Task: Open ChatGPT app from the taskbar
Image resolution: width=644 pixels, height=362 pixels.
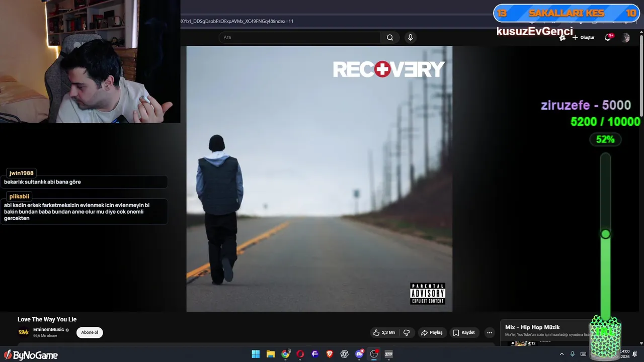Action: [345, 354]
